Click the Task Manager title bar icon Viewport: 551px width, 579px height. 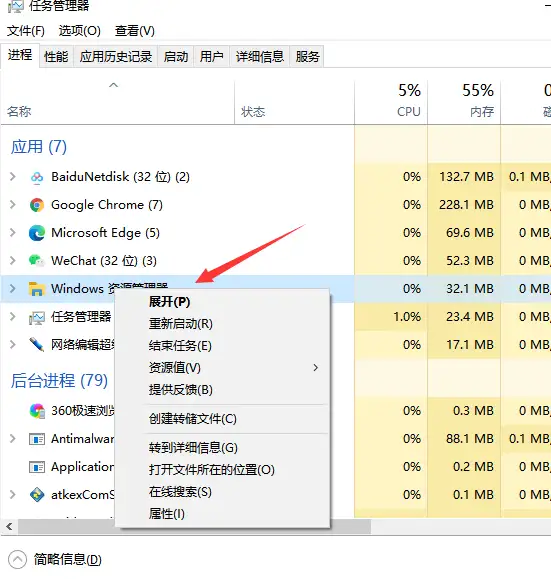16,6
